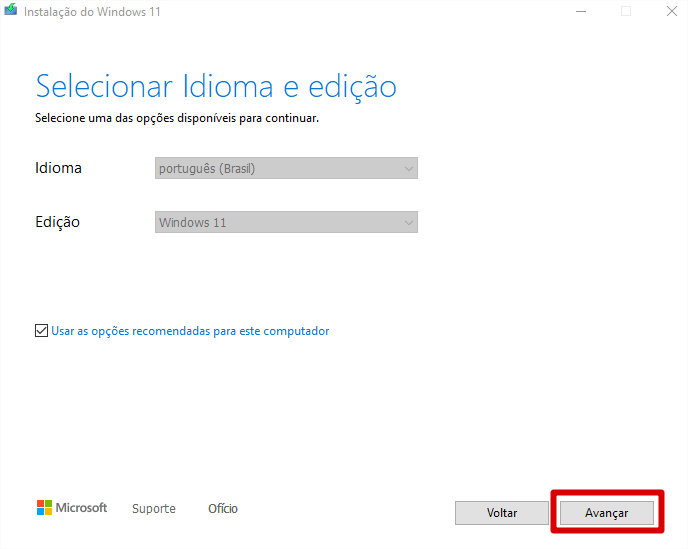Screen dimensions: 688x549
Task: Click the 'Idioma' field label
Action: [x=58, y=168]
